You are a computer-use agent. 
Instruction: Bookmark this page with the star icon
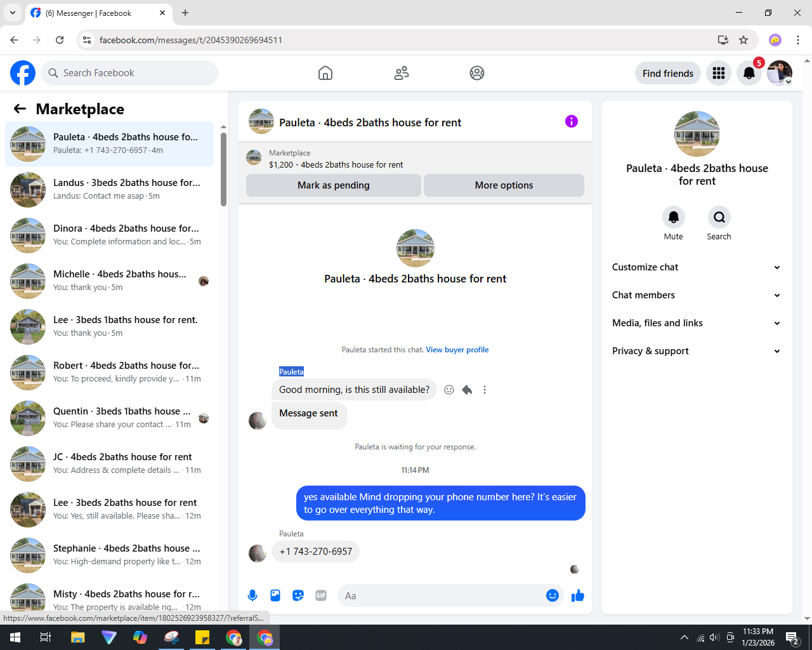coord(743,40)
